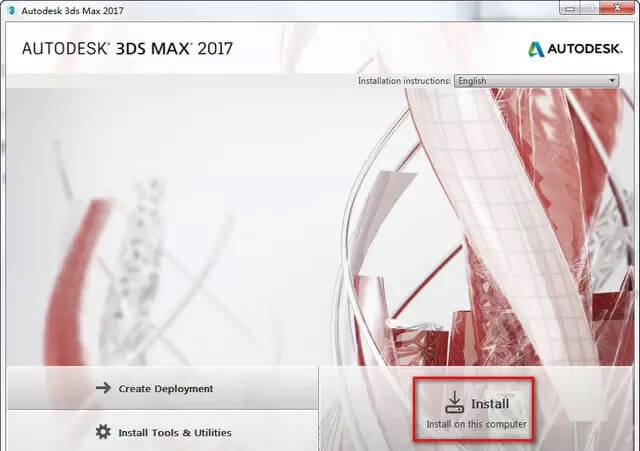Click the Install on this computer button
Screen dimensions: 640x451
pyautogui.click(x=473, y=409)
